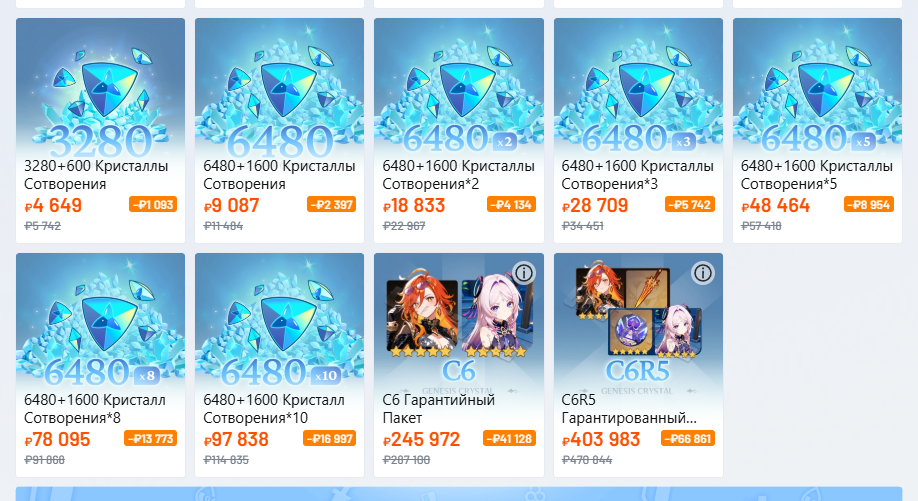
Task: Click the -₽66 861 discount badge
Action: click(x=688, y=438)
